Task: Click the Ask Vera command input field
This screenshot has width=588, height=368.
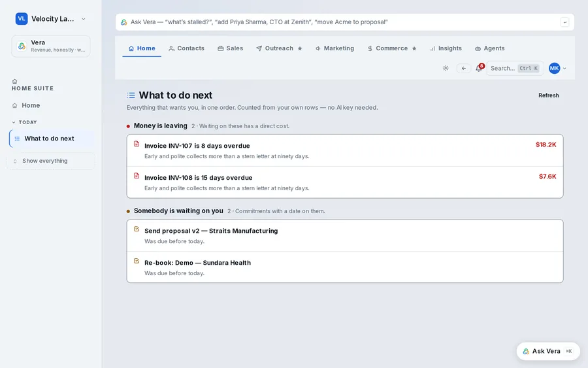Action: tap(344, 22)
